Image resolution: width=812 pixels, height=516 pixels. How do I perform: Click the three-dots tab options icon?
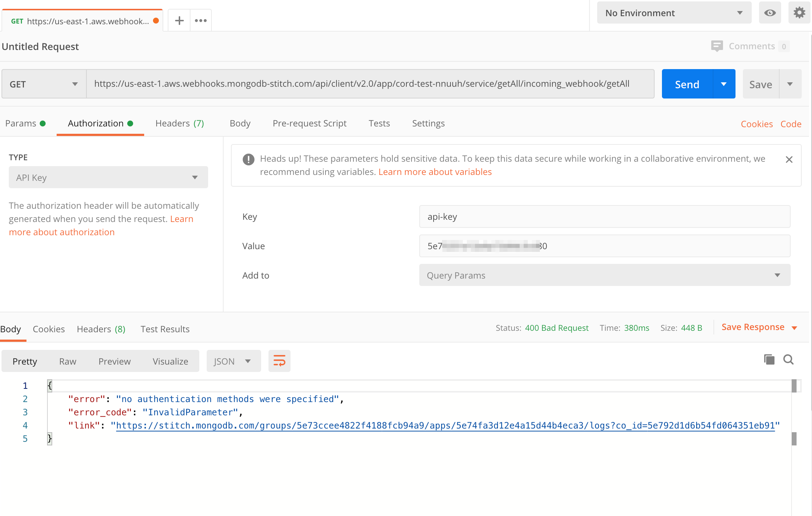201,21
